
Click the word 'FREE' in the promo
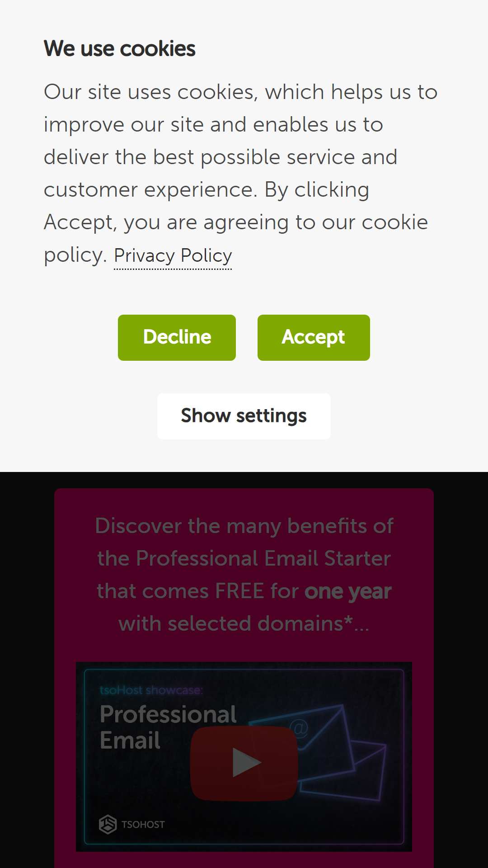tap(239, 591)
